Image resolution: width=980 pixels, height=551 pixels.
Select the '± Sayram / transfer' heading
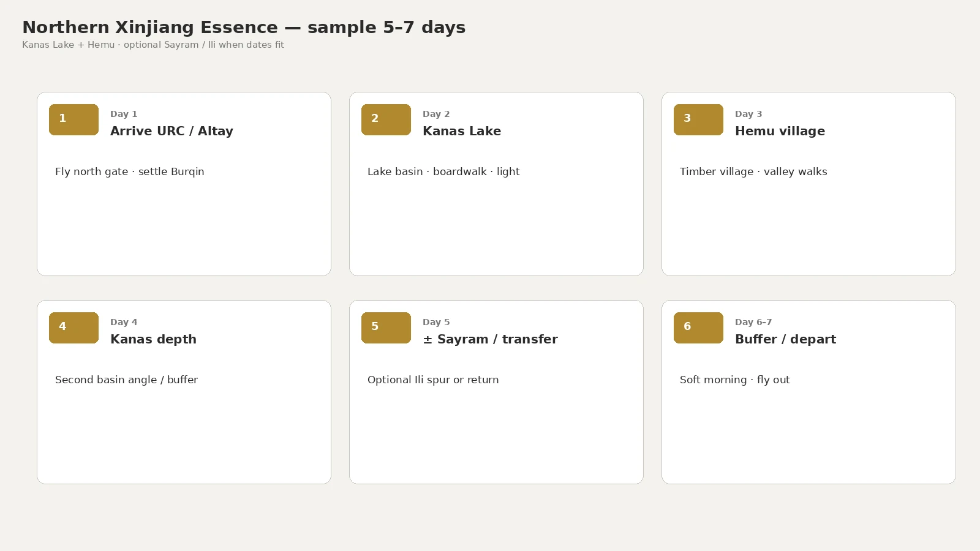pos(490,339)
